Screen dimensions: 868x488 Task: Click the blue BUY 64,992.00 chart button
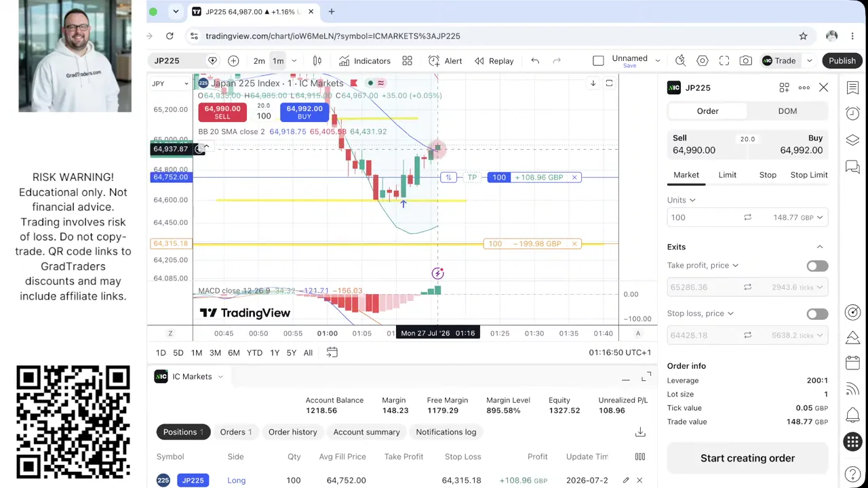pyautogui.click(x=304, y=113)
